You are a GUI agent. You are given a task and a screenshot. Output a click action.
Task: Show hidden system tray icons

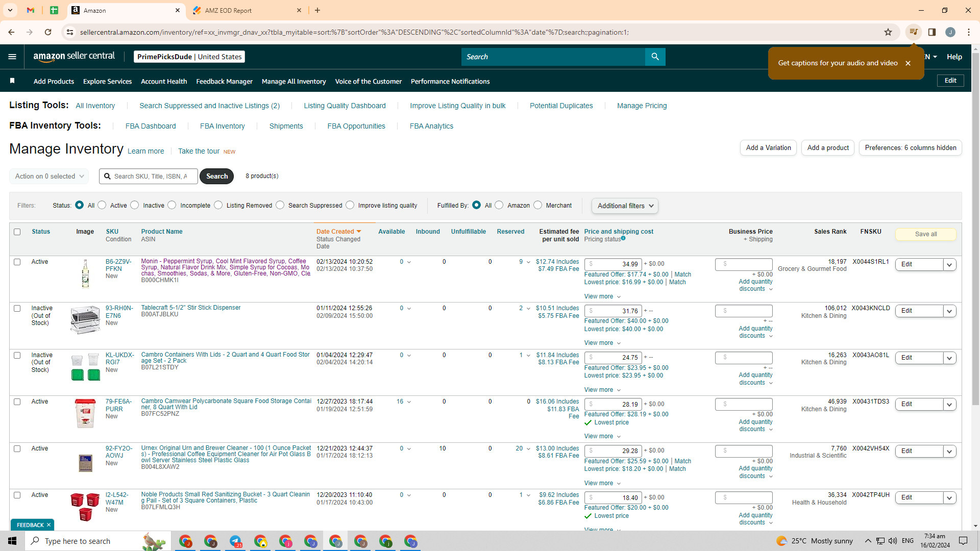(x=868, y=541)
